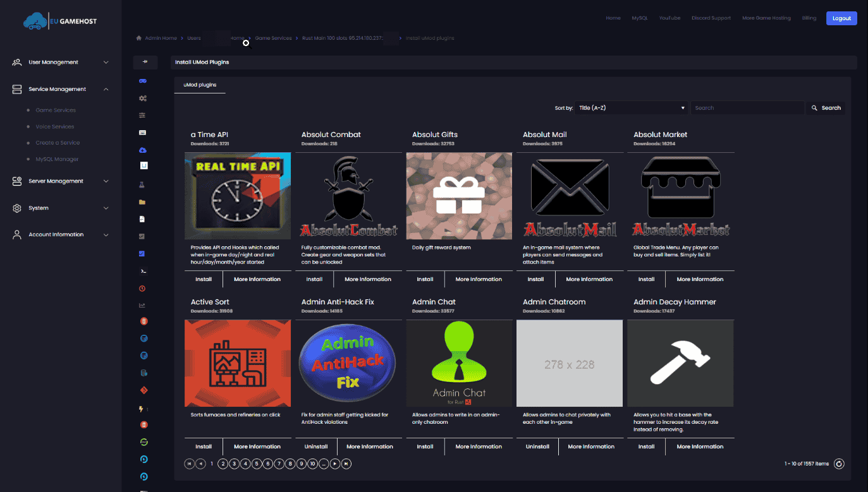Click the Logout button

tap(841, 18)
